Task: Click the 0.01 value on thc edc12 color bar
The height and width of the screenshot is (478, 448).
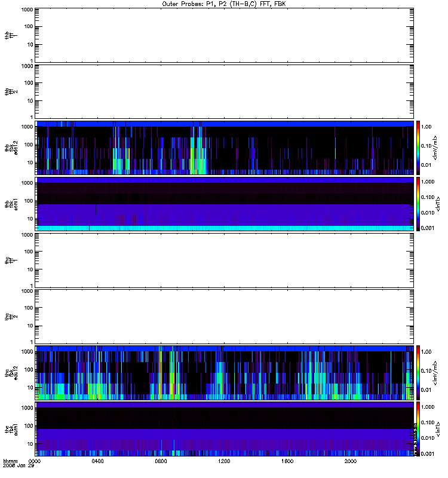Action: [426, 390]
